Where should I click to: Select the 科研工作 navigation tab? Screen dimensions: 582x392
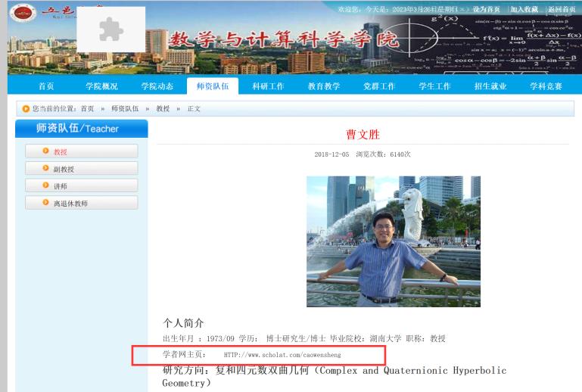coord(268,86)
